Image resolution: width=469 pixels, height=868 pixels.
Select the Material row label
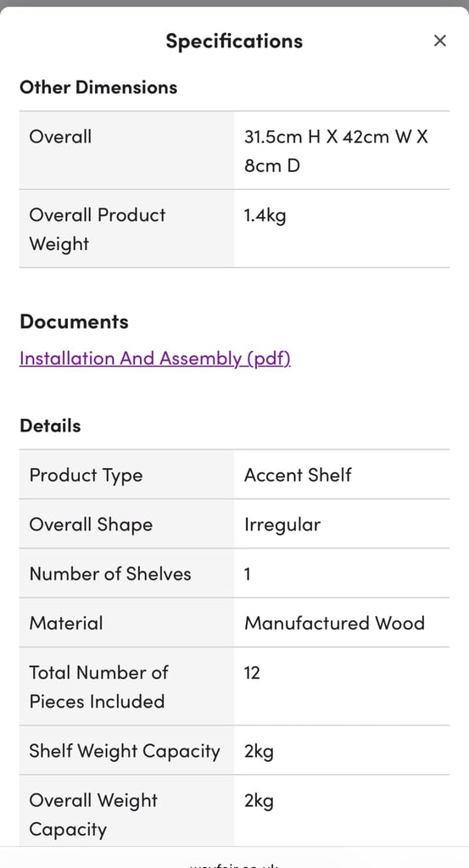tap(66, 623)
